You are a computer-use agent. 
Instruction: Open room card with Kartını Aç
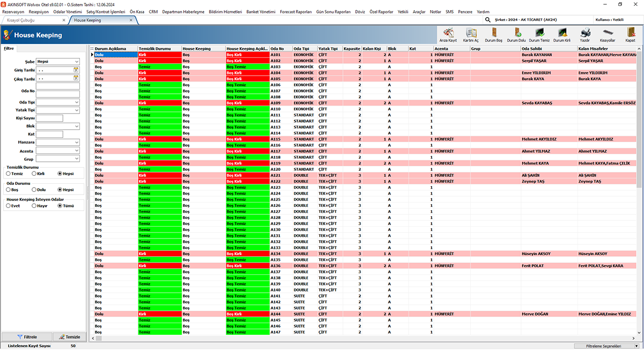(471, 34)
